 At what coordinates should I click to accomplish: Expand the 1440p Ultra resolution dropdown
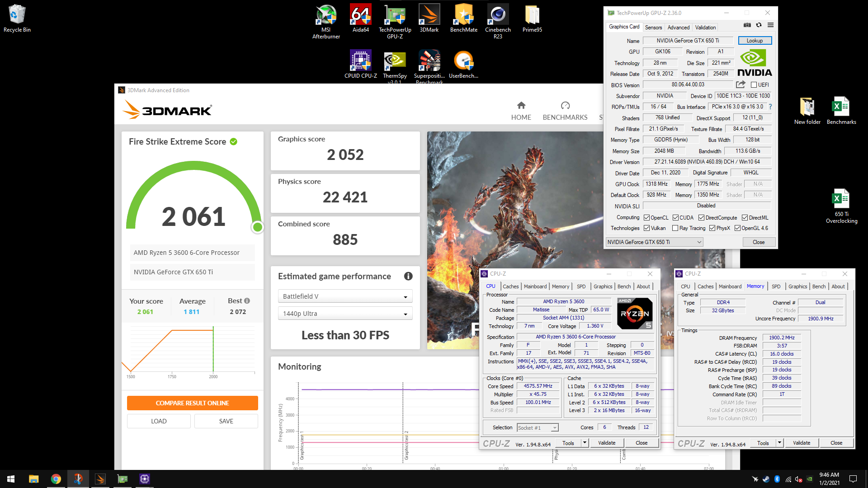(345, 314)
